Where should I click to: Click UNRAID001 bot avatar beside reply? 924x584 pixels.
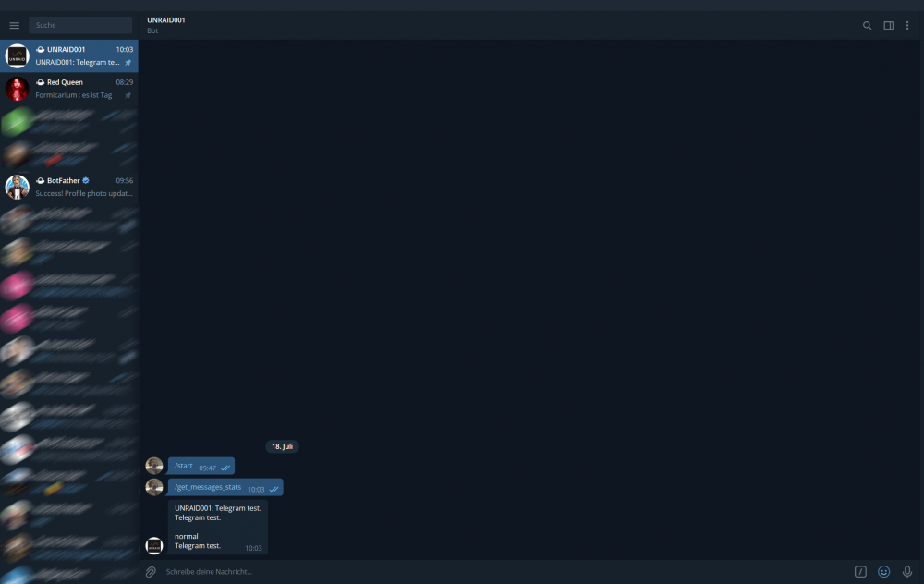[x=154, y=546]
